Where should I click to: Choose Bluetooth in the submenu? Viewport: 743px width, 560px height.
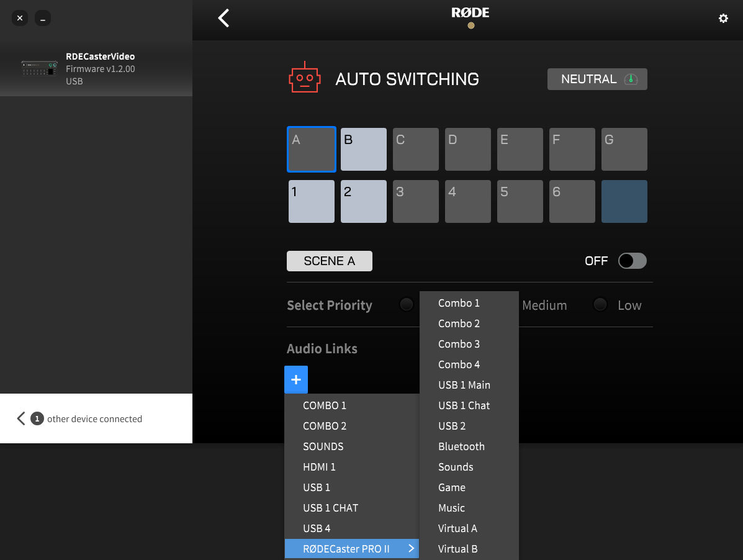pos(461,446)
